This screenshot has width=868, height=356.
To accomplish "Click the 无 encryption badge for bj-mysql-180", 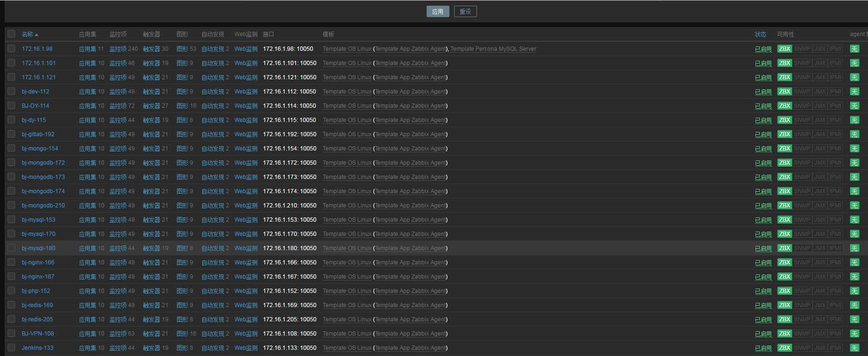I will 854,248.
